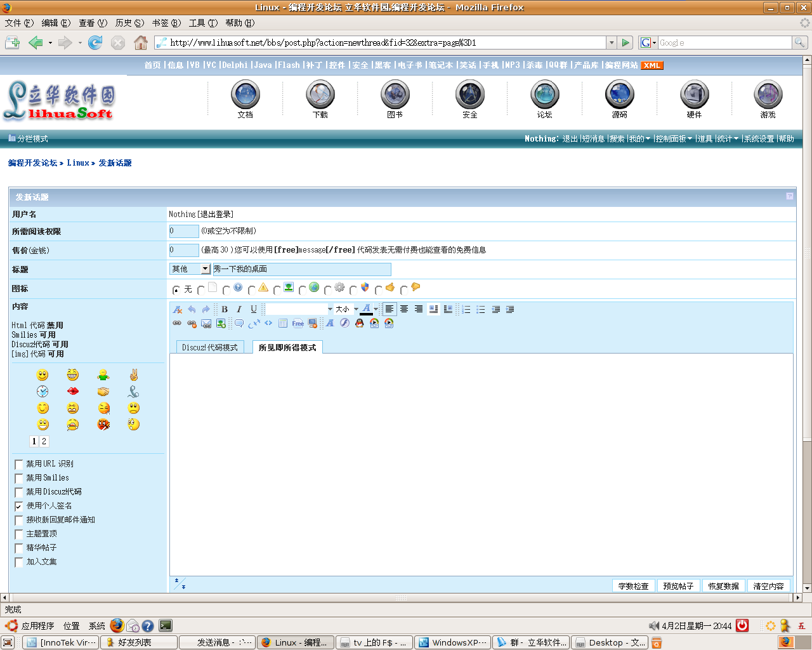
Task: Apply underline formatting in editor
Action: coord(254,309)
